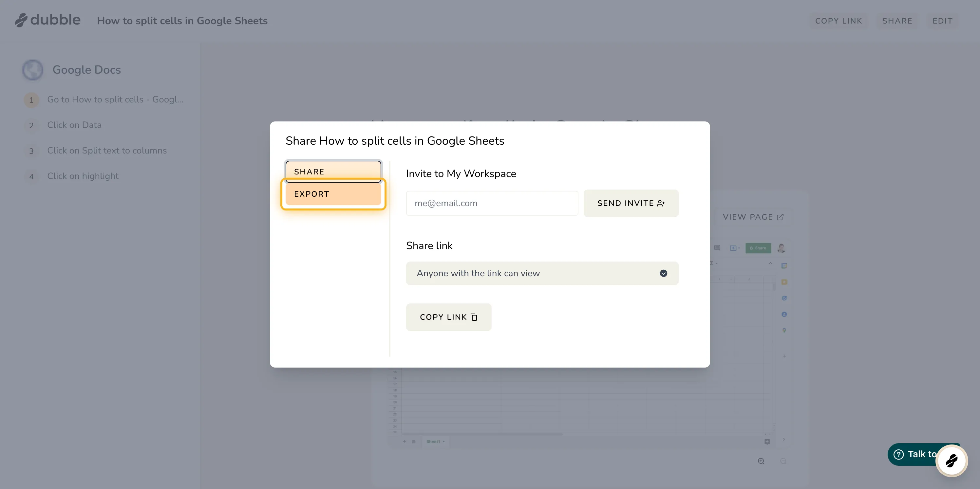Switch to the EXPORT tab
The width and height of the screenshot is (980, 489).
coord(333,193)
